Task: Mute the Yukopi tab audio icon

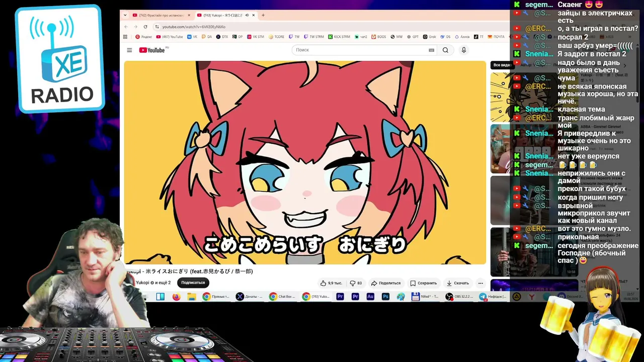Action: (x=247, y=15)
